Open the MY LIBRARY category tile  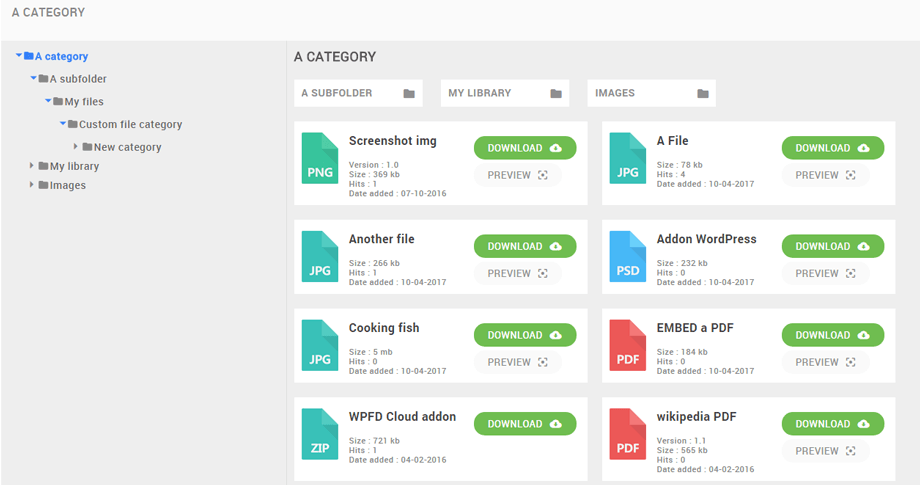tap(504, 93)
